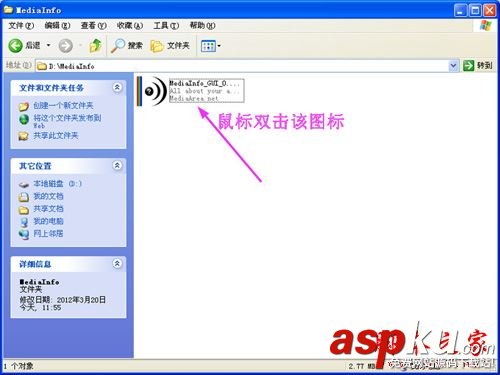Open the 工具(T) menu
The height and width of the screenshot is (375, 500).
click(166, 25)
